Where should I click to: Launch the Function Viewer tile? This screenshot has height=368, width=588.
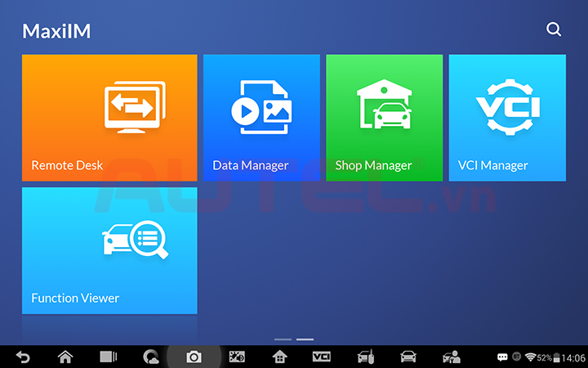[109, 250]
